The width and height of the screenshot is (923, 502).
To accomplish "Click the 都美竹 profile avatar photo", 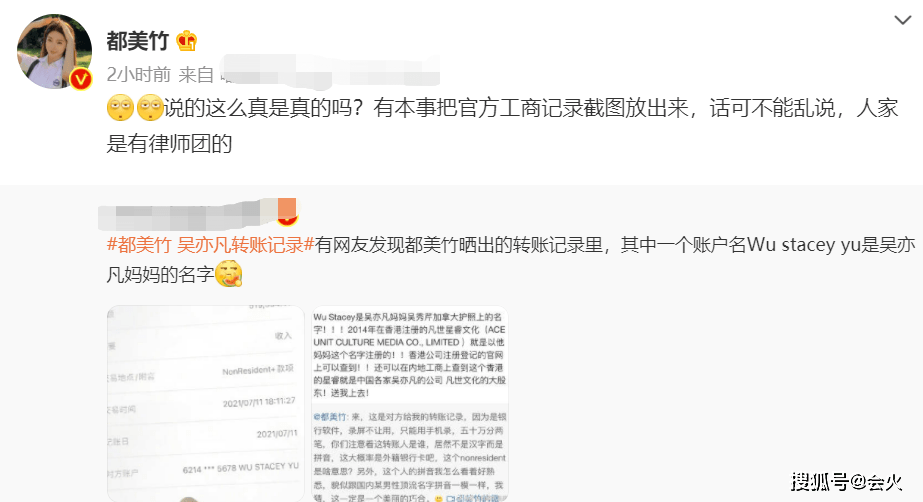I will click(54, 51).
